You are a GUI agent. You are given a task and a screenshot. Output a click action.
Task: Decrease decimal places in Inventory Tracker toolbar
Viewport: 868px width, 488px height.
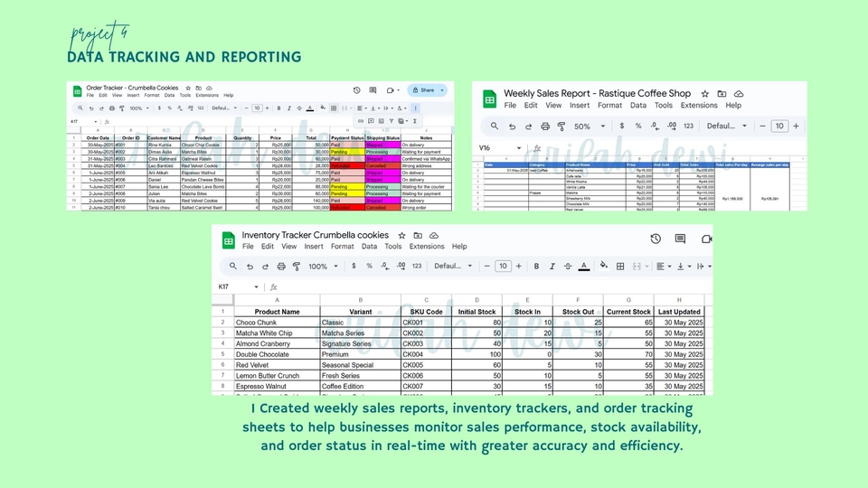point(385,266)
